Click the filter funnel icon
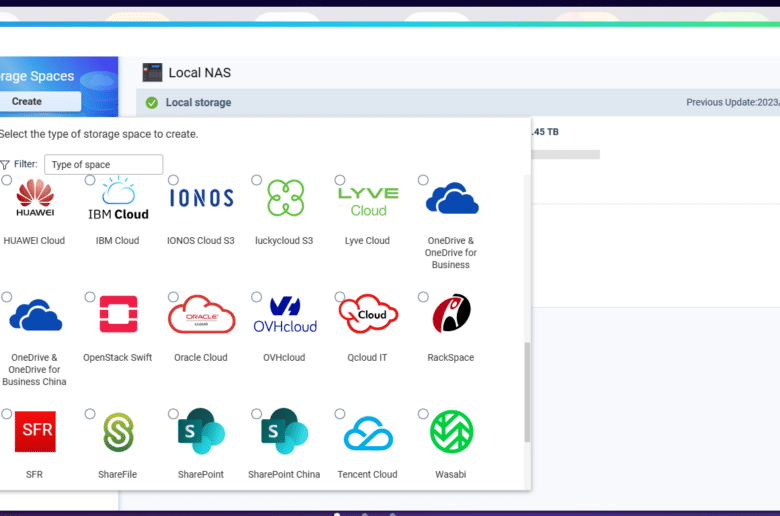The height and width of the screenshot is (516, 780). tap(5, 165)
